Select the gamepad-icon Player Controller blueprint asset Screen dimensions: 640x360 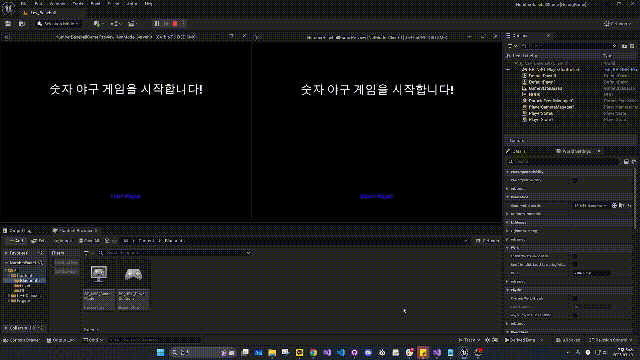point(133,284)
